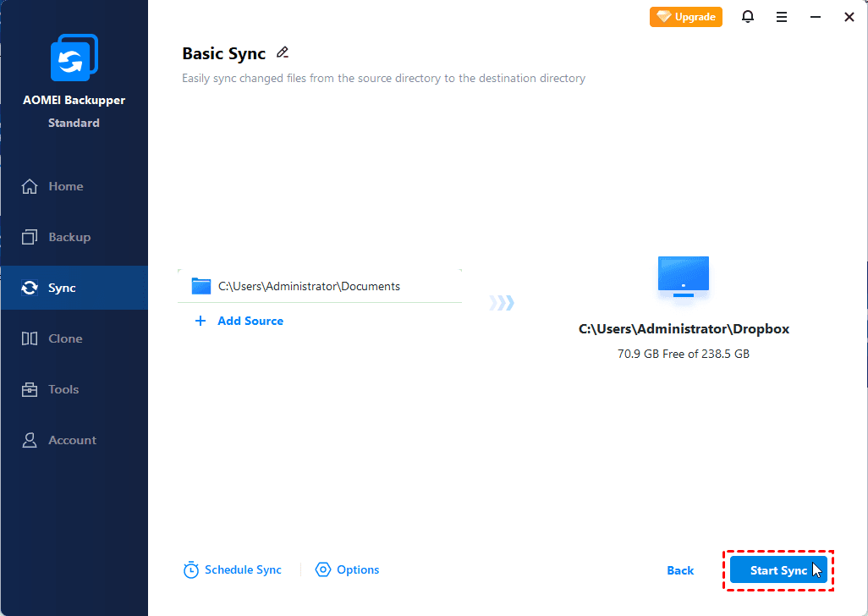868x616 pixels.
Task: Click the orange Upgrade button
Action: 686,17
